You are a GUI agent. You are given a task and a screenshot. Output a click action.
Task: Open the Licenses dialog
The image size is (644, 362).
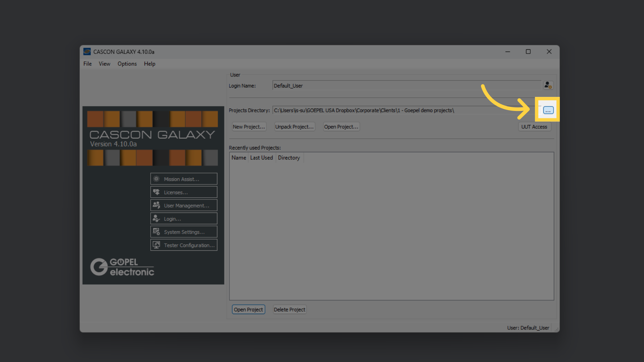184,192
